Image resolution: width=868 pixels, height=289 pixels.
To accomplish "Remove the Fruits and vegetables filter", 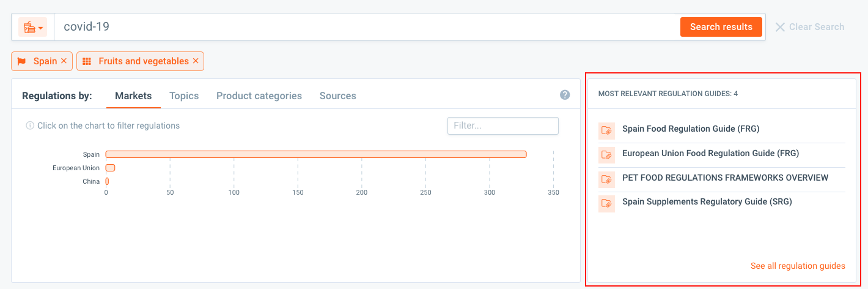I will [196, 61].
